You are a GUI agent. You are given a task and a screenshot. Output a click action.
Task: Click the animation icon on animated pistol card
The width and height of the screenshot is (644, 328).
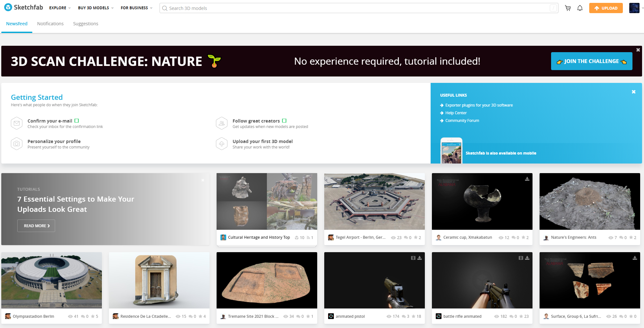[x=413, y=258]
